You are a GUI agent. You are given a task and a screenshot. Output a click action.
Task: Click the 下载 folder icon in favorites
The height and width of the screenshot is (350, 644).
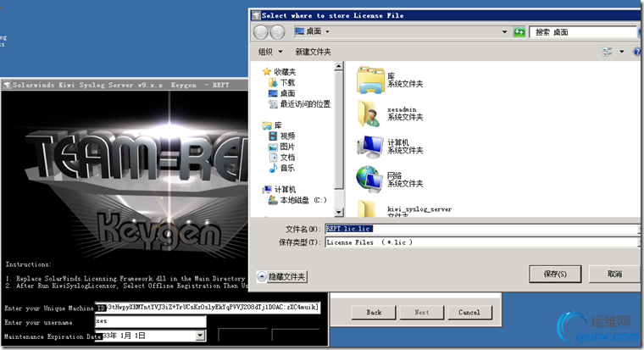pyautogui.click(x=273, y=82)
